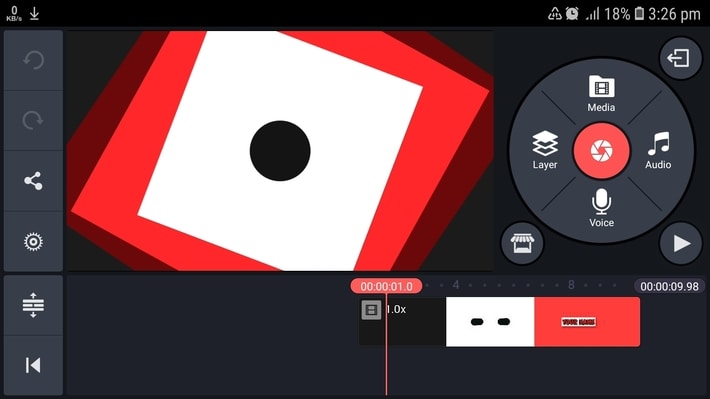Tap the film icon on first clip
710x399 pixels.
(x=371, y=310)
